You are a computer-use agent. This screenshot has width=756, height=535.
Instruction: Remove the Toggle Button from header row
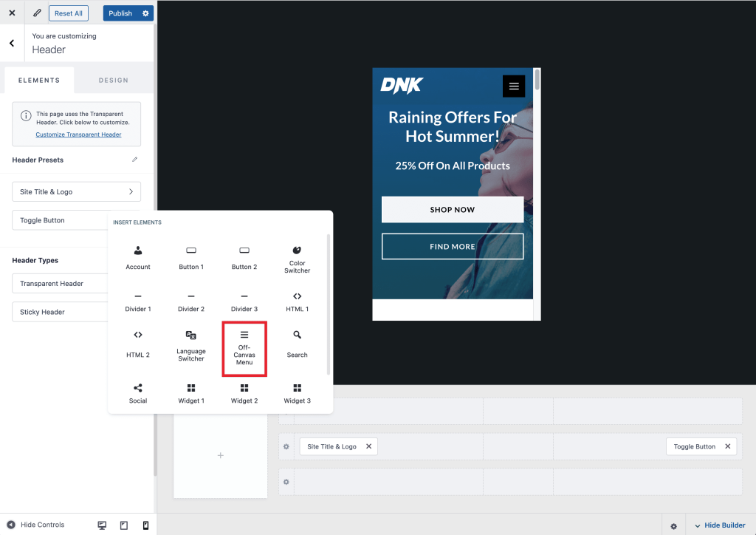pos(726,446)
